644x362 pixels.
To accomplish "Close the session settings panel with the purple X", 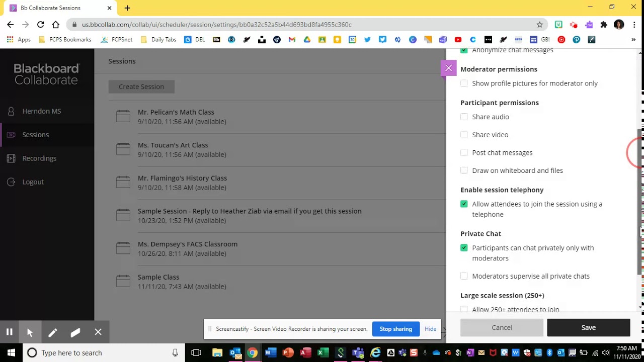I will tap(448, 68).
